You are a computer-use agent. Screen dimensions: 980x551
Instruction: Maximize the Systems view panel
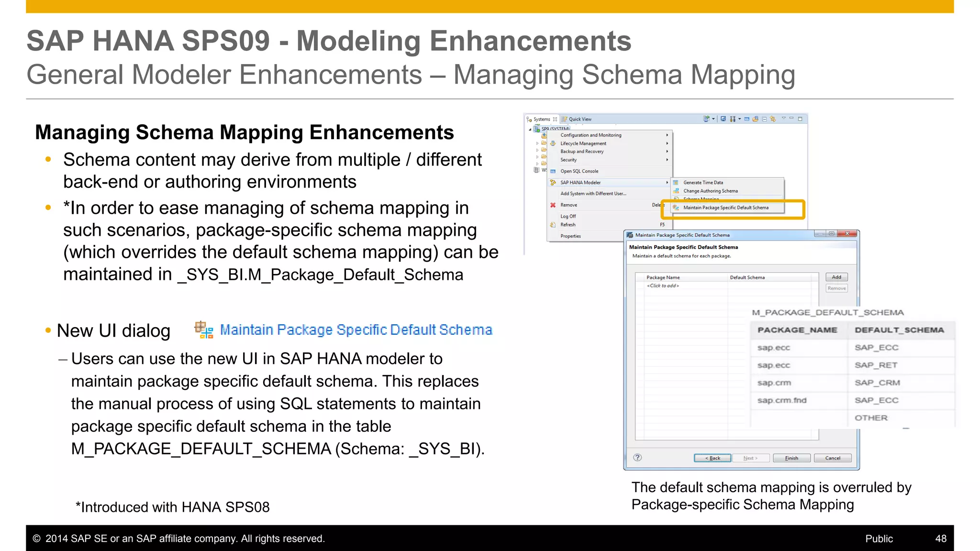coord(800,119)
